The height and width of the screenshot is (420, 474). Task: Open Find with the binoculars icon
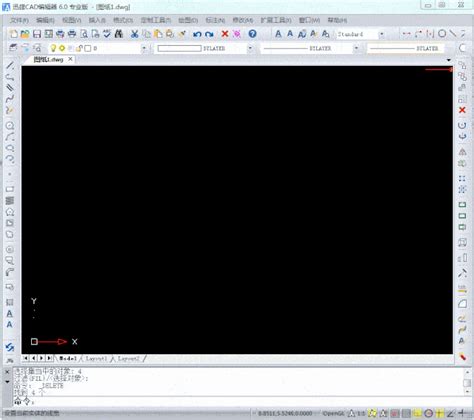click(x=119, y=34)
